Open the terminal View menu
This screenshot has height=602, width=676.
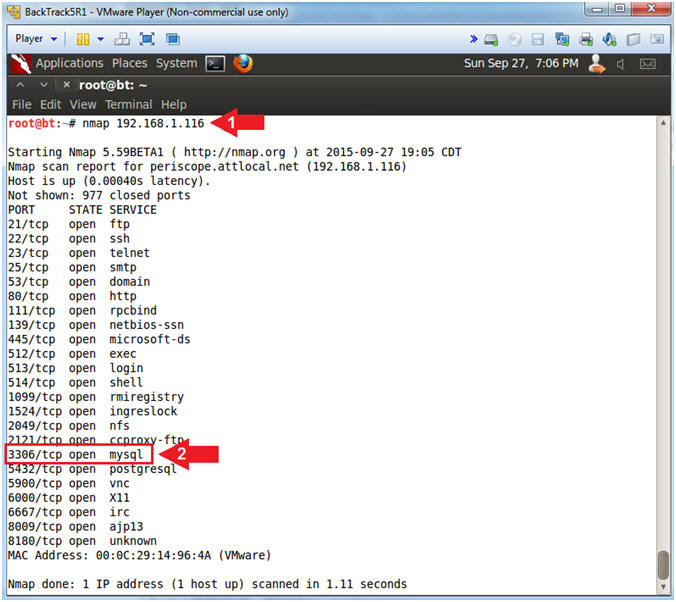[x=83, y=105]
